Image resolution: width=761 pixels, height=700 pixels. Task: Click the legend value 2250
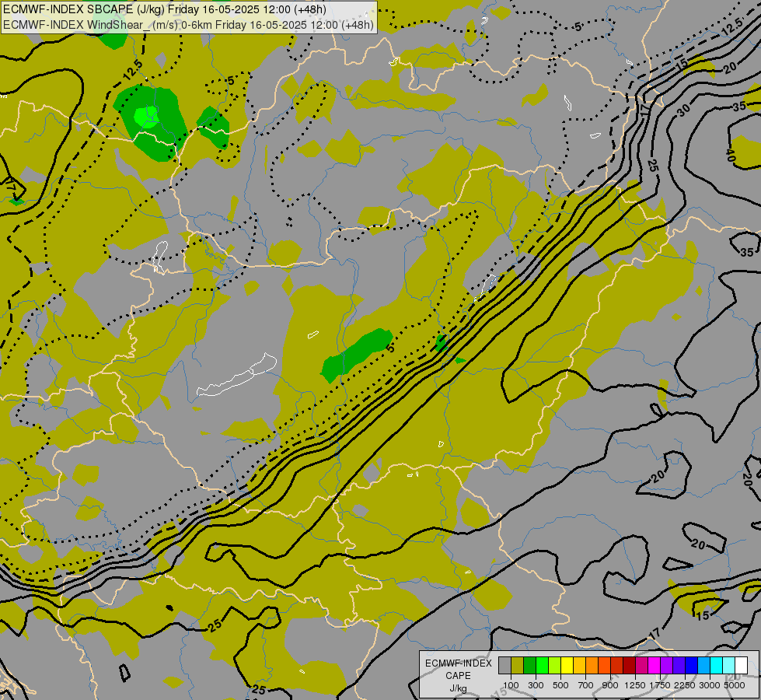684,685
